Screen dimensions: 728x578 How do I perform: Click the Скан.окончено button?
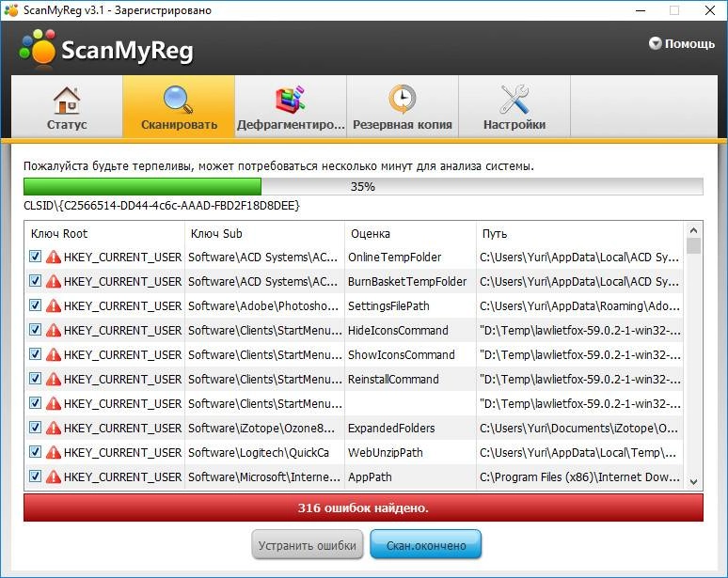426,545
